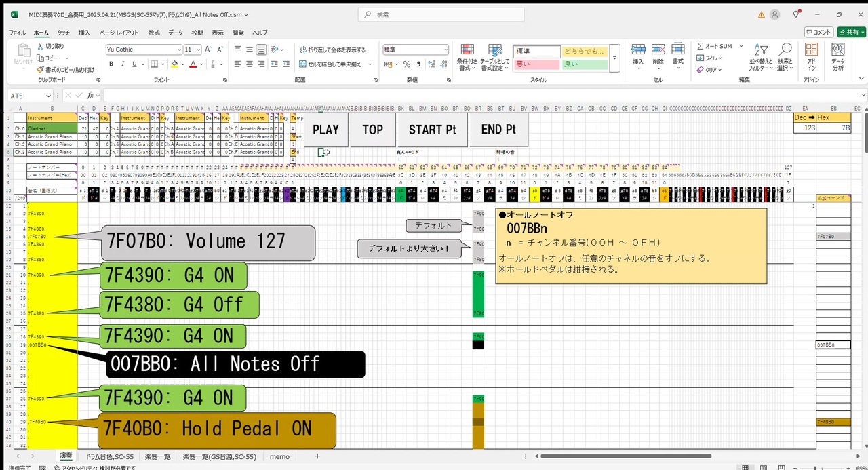Toggle left text alignment
Image resolution: width=868 pixels, height=470 pixels.
tap(238, 64)
